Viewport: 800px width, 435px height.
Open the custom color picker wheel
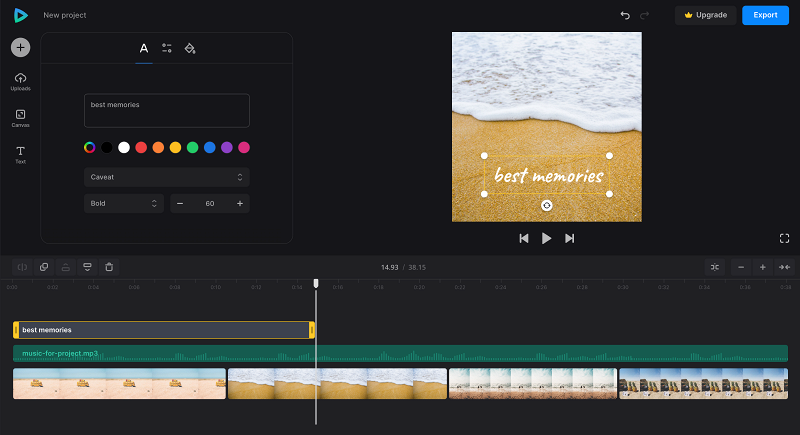point(90,147)
